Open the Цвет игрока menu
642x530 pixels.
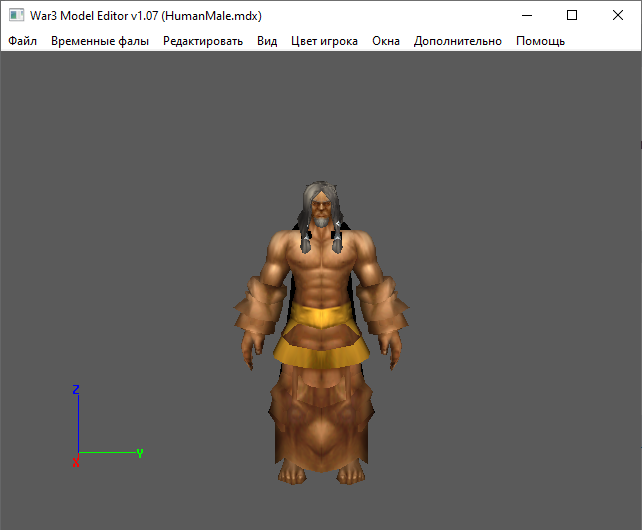coord(324,41)
